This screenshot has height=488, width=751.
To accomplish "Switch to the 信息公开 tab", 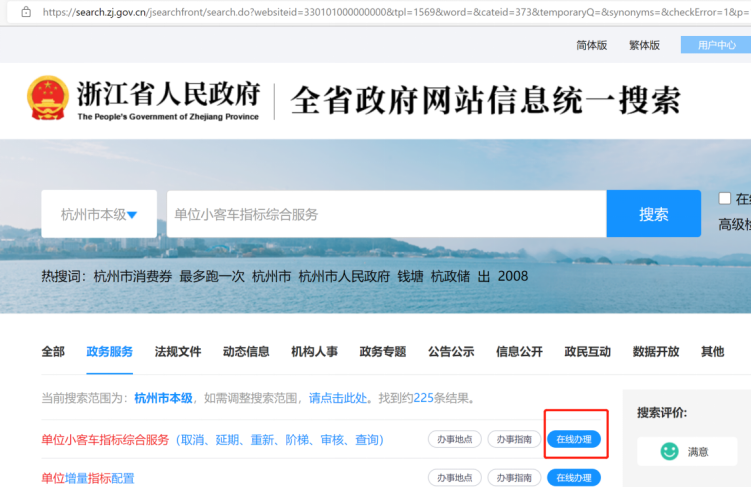I will coord(519,351).
